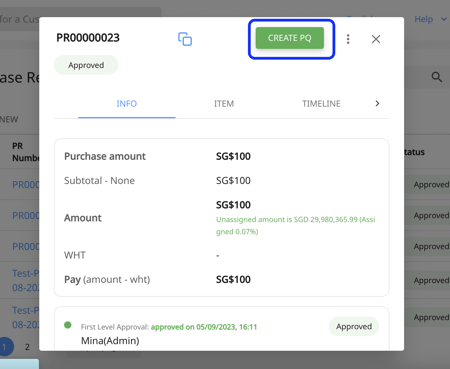Click the Amount label in info card
The image size is (450, 369).
coord(83,218)
